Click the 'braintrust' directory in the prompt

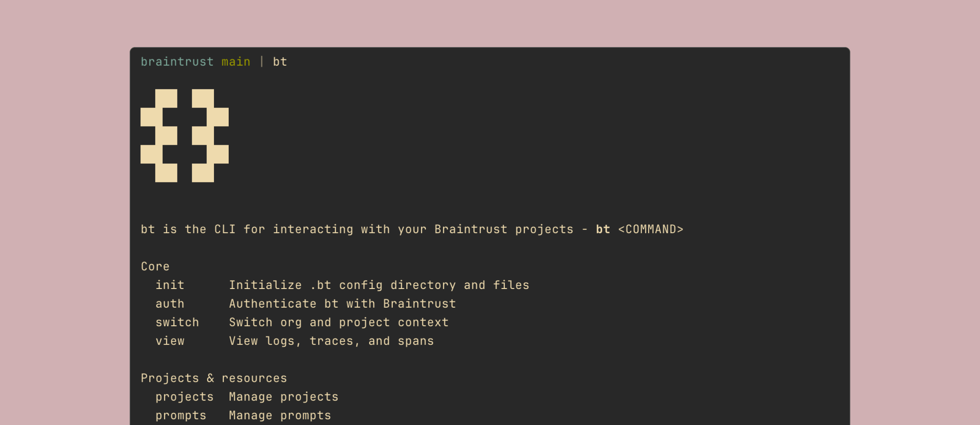(x=177, y=62)
